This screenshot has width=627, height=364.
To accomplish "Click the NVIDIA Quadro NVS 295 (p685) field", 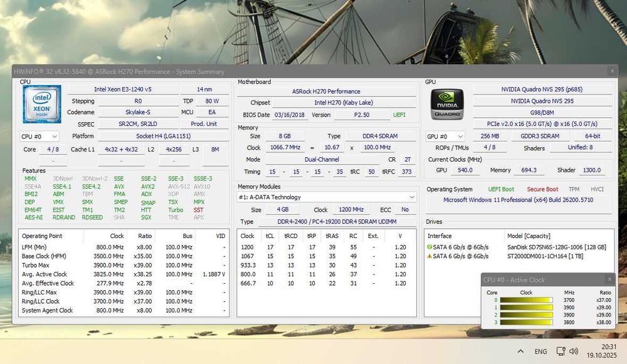I will [x=542, y=89].
